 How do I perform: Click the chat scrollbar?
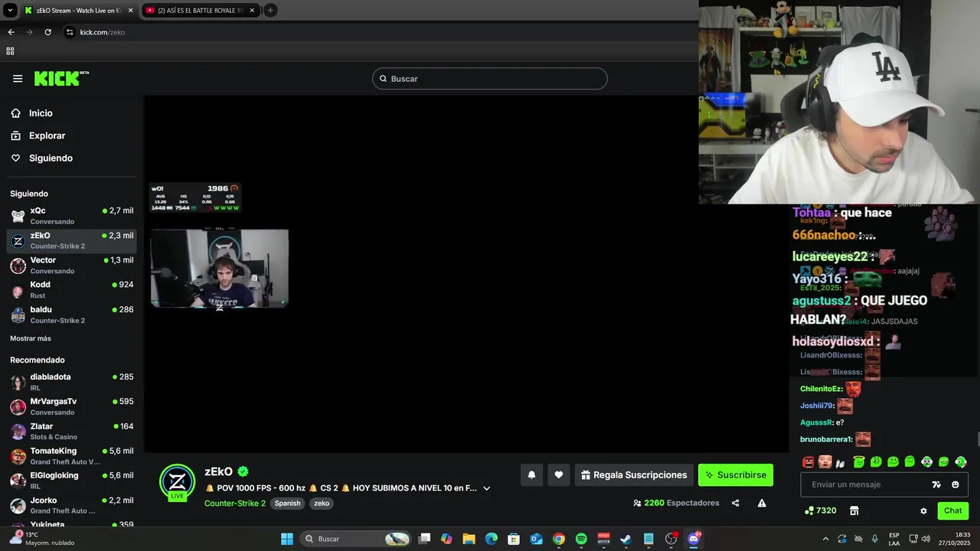[x=977, y=439]
